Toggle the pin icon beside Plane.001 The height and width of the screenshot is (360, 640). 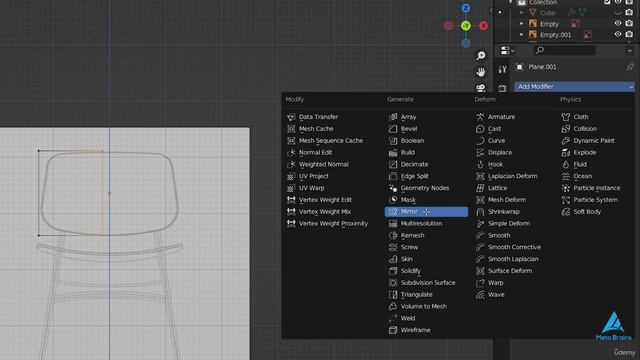pyautogui.click(x=630, y=67)
